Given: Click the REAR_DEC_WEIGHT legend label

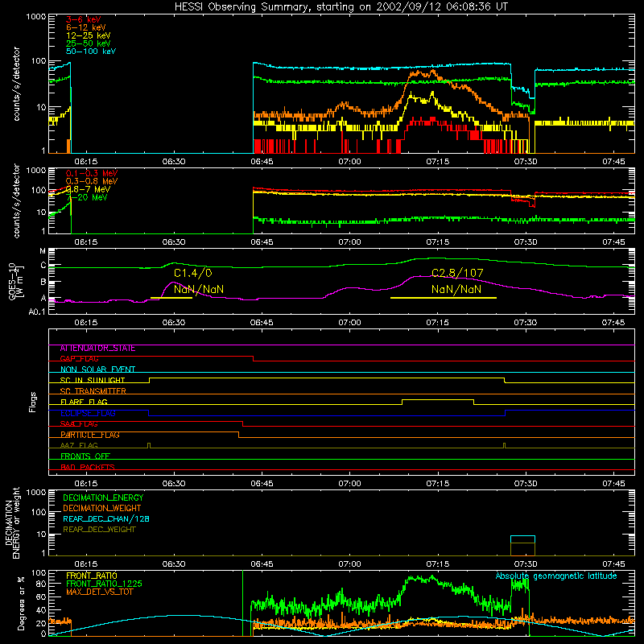Looking at the screenshot, I should pyautogui.click(x=99, y=530).
